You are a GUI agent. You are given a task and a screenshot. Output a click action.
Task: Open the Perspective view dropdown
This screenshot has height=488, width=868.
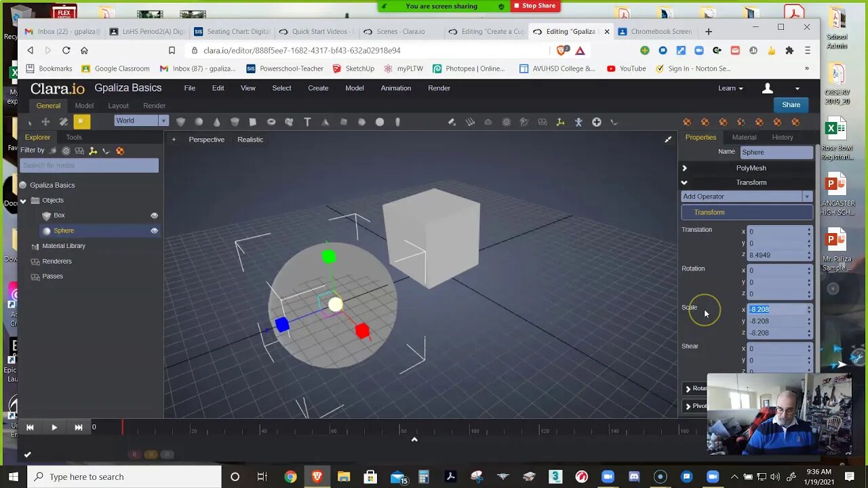[206, 140]
